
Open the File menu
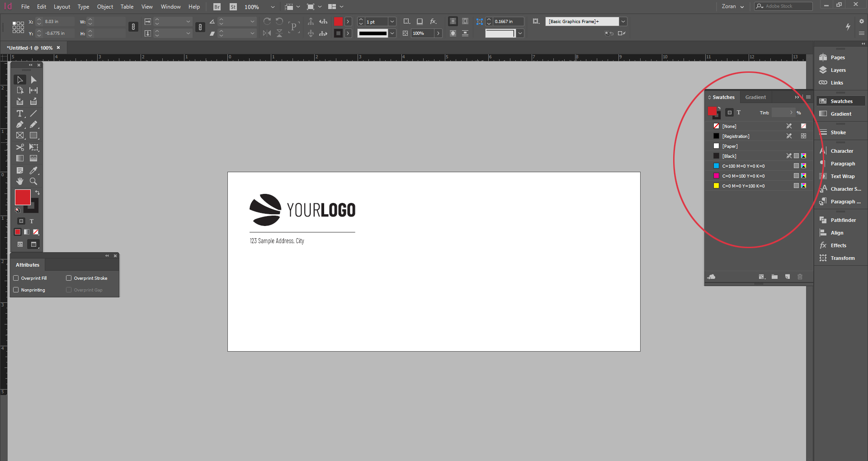25,7
